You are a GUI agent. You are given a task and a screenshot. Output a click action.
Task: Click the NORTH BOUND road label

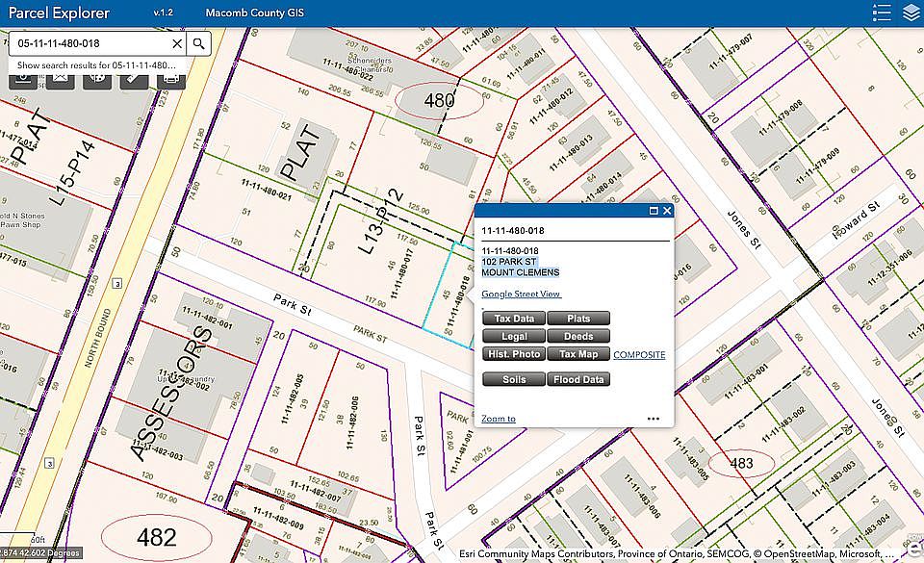[x=98, y=338]
